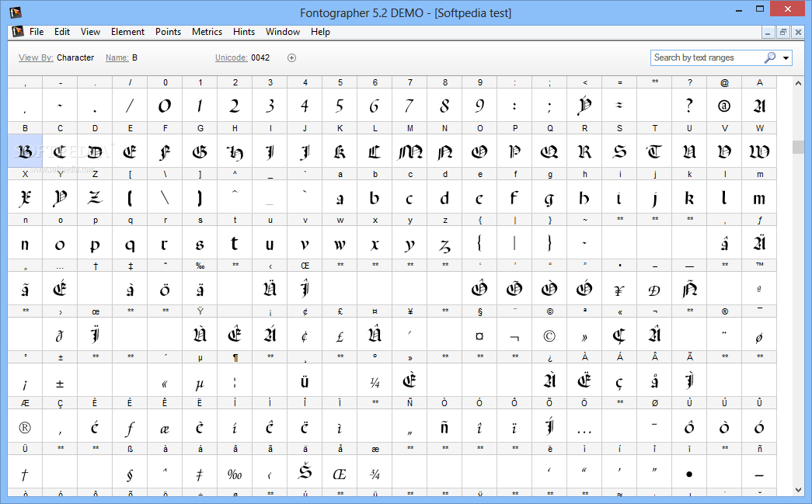The image size is (812, 504).
Task: Click the scroll down arrow of glyph table
Action: (798, 489)
